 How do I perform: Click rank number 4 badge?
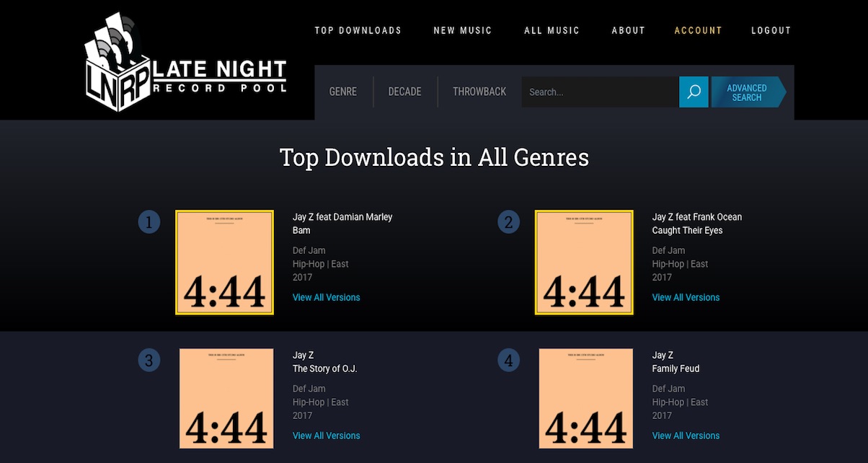[x=509, y=361]
